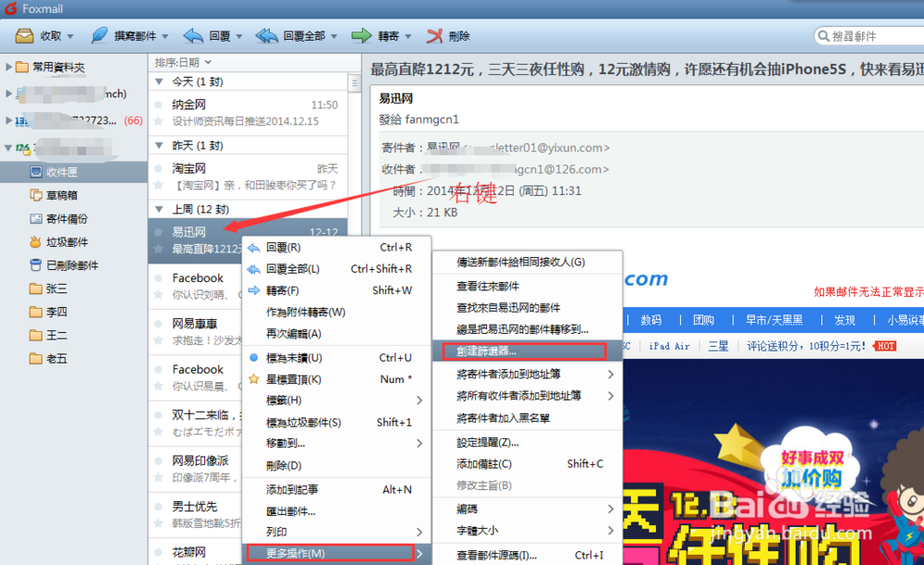The image size is (924, 565).
Task: Star the 男士优先 message
Action: [x=158, y=523]
